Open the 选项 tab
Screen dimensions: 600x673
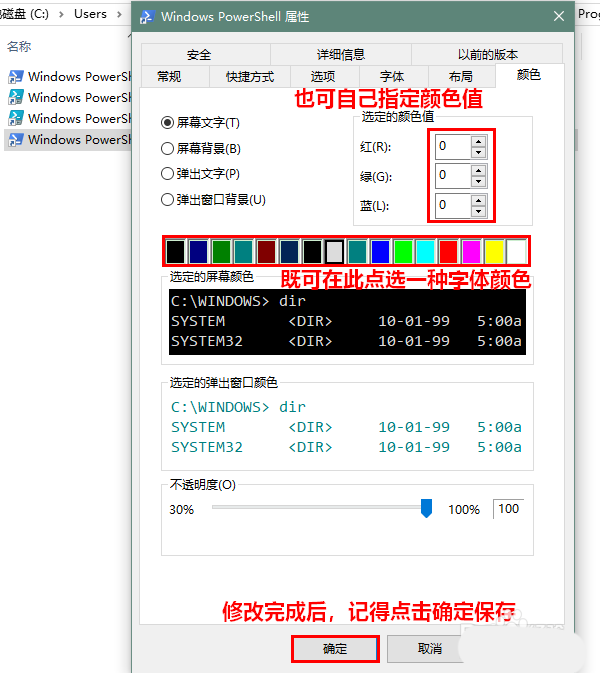[325, 77]
